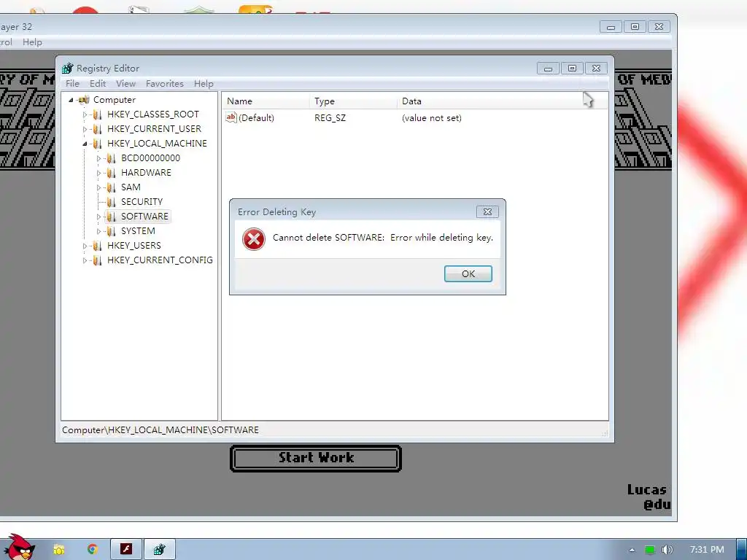Expand HKEY_CURRENT_CONFIG node arrow
Viewport: 747px width, 560px height.
[x=85, y=260]
